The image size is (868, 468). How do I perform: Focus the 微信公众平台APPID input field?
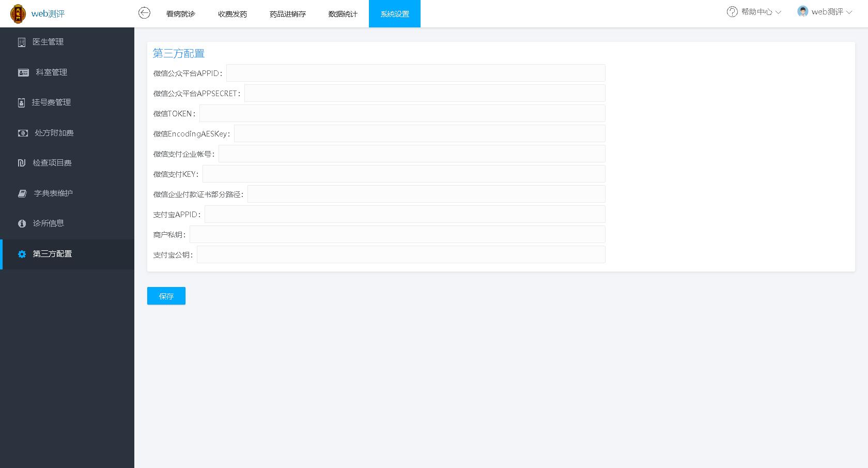(415, 73)
